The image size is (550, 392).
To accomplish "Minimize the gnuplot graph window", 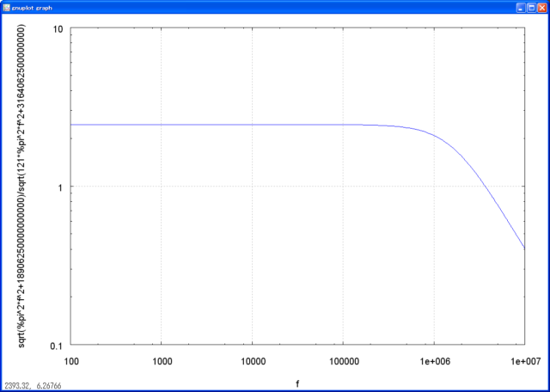I will pos(522,8).
